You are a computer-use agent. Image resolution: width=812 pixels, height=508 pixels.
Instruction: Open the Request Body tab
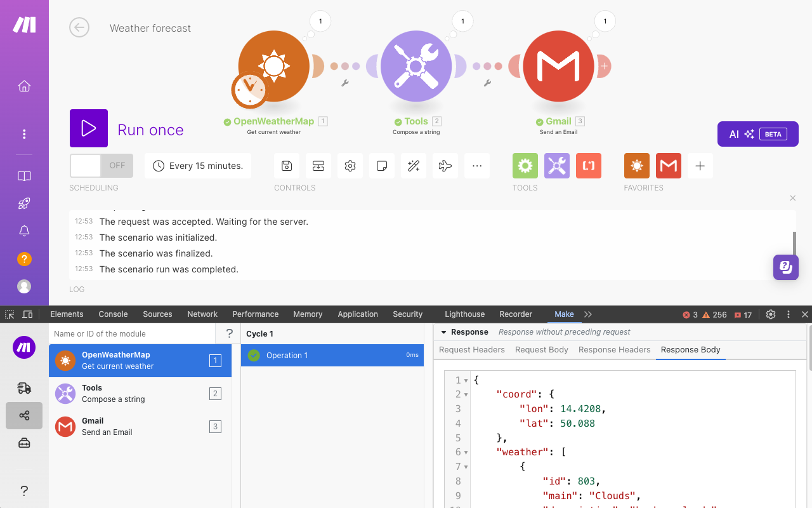(x=542, y=350)
